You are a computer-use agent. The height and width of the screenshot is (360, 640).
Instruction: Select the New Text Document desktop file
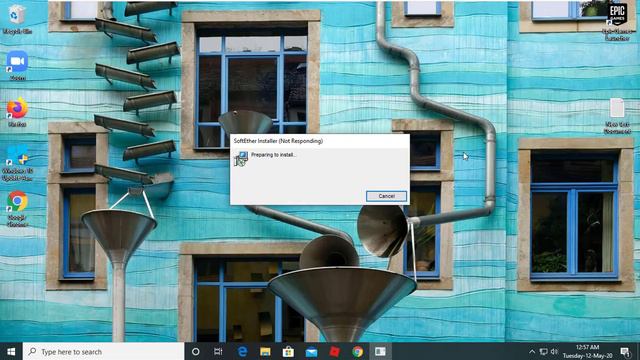click(x=617, y=116)
